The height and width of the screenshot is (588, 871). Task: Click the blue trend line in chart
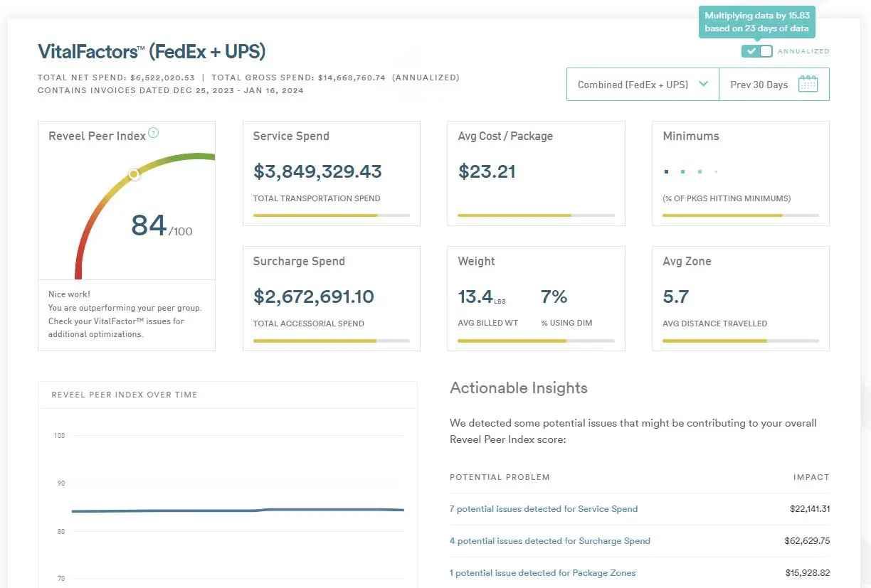pyautogui.click(x=238, y=511)
